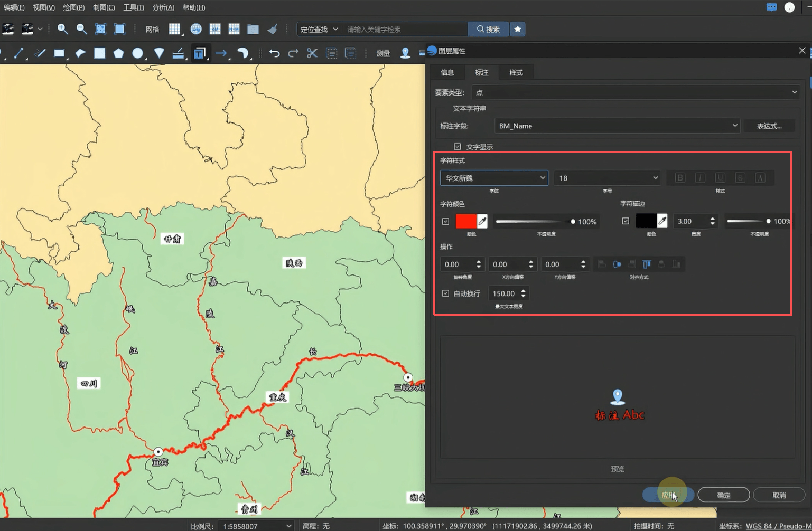Screen dimensions: 812x531
Task: Toggle the 字符描边 enable checkbox
Action: click(626, 221)
